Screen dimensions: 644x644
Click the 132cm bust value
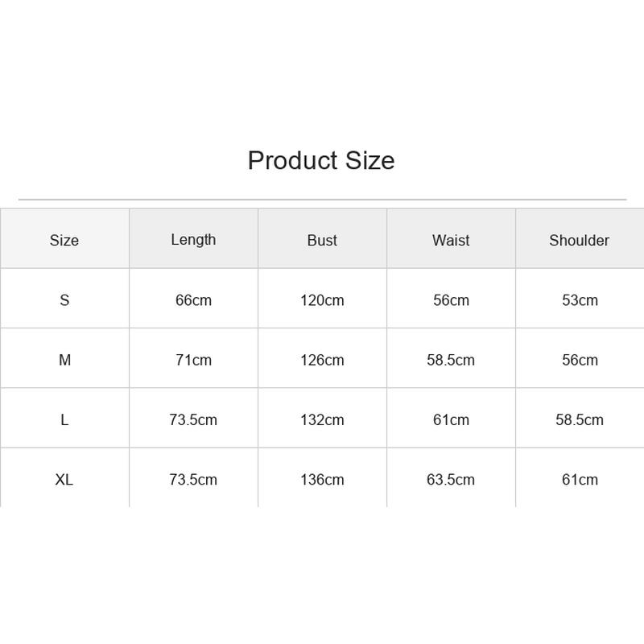[322, 420]
